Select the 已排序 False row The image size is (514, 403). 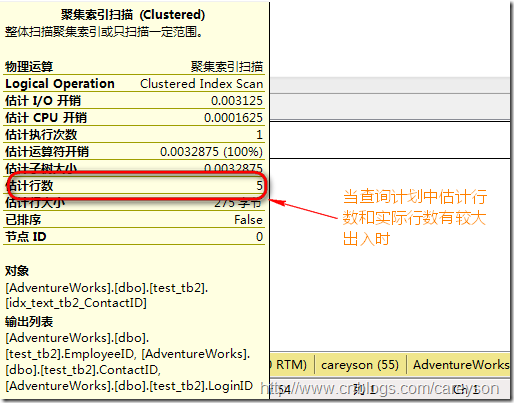tap(134, 220)
